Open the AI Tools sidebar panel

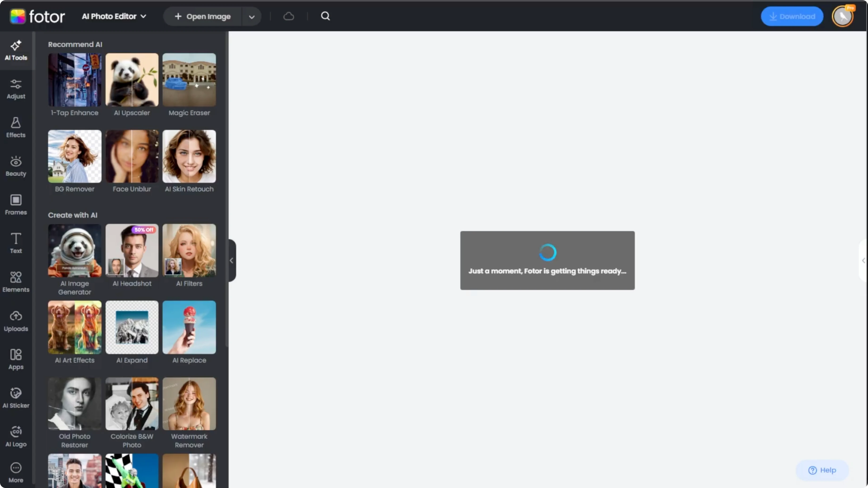pos(16,50)
